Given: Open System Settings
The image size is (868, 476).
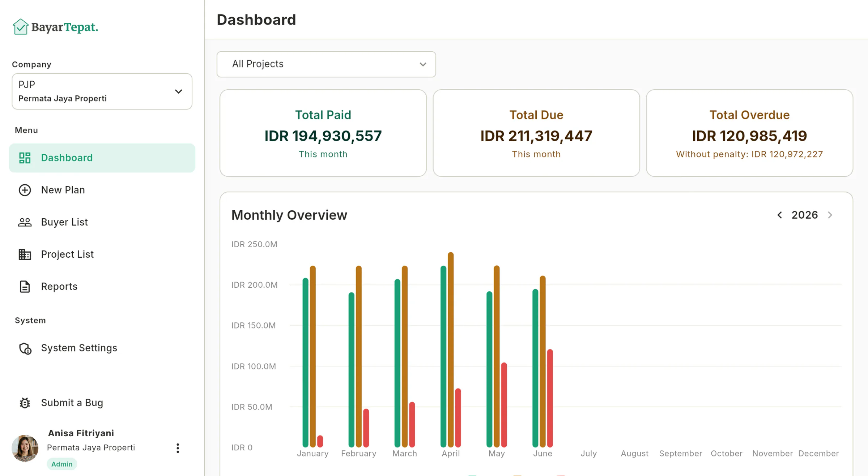Looking at the screenshot, I should point(102,348).
